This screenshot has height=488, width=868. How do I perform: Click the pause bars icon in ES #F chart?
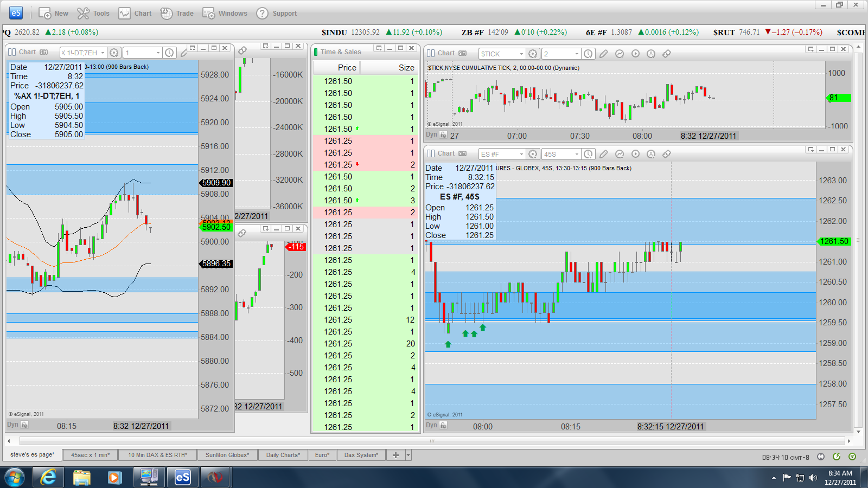coord(431,153)
